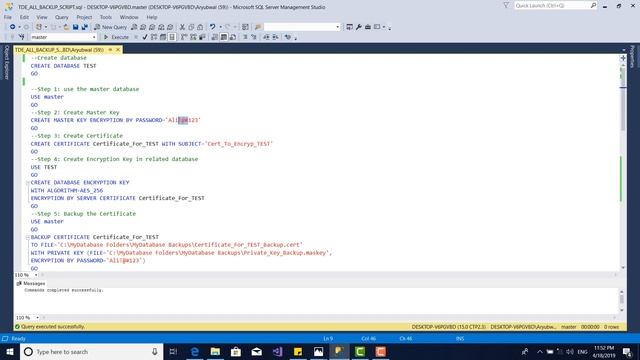Open the Find combo box dropdown arrow
The image size is (640, 360).
[337, 27]
